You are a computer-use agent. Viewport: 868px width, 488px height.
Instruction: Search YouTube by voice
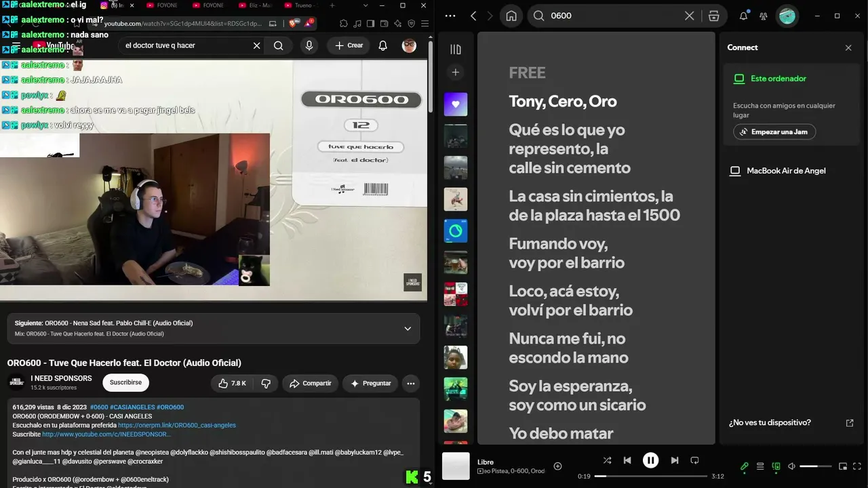[309, 45]
